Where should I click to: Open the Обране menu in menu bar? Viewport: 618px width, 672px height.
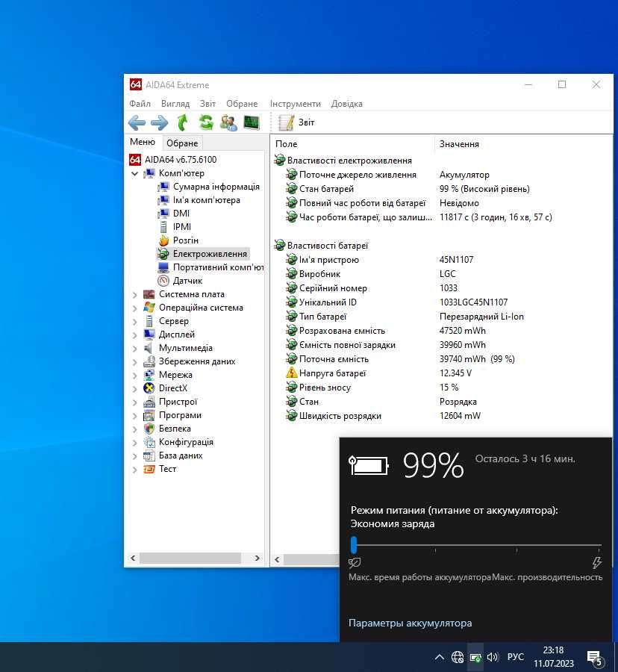tap(242, 104)
